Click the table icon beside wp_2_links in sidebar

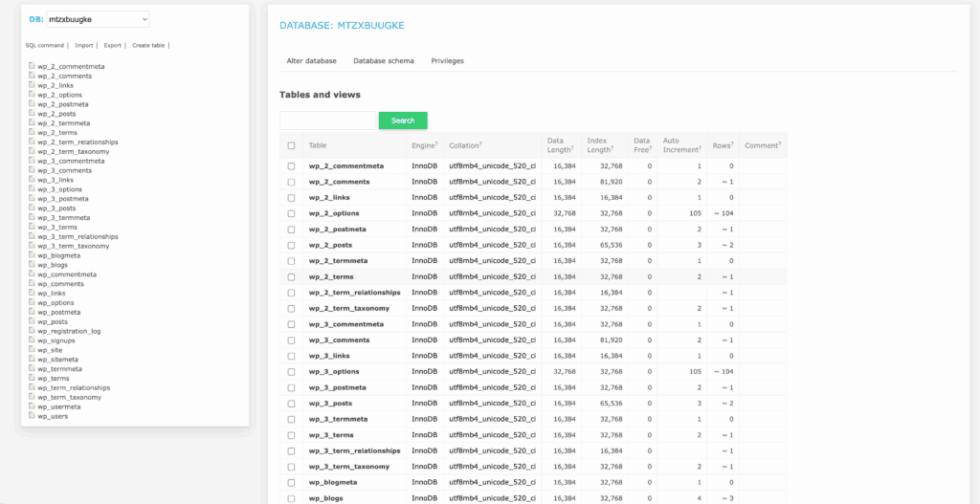point(32,85)
